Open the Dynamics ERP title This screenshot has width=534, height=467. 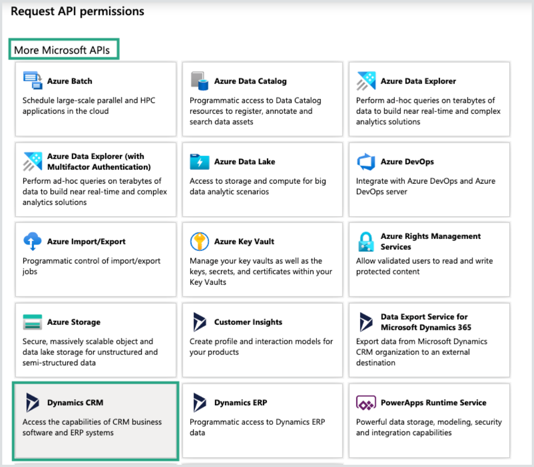241,402
